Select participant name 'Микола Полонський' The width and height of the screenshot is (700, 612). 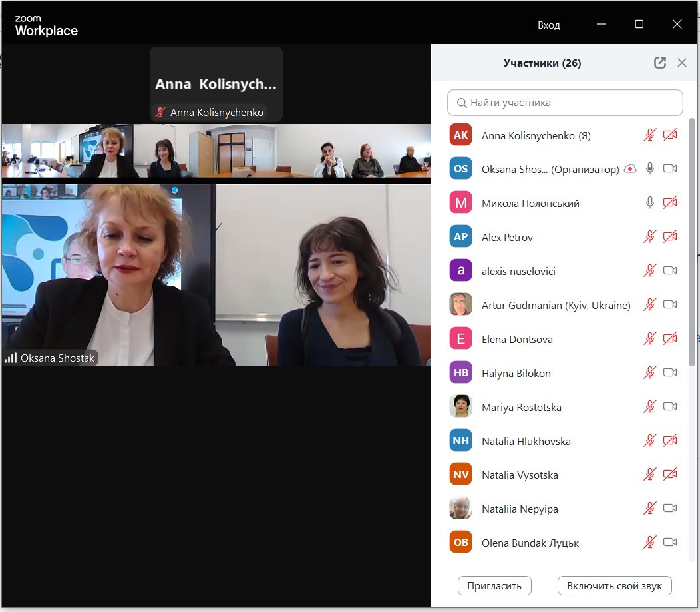pyautogui.click(x=530, y=204)
